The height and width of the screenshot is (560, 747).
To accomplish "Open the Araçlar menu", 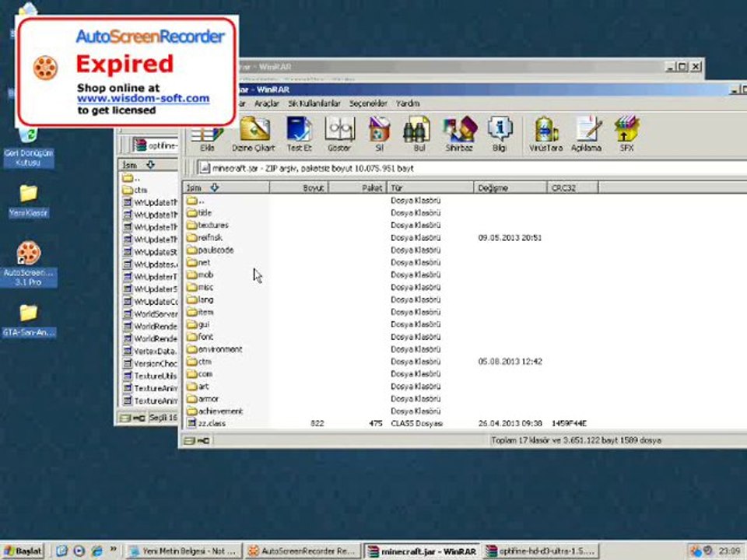I will point(266,103).
